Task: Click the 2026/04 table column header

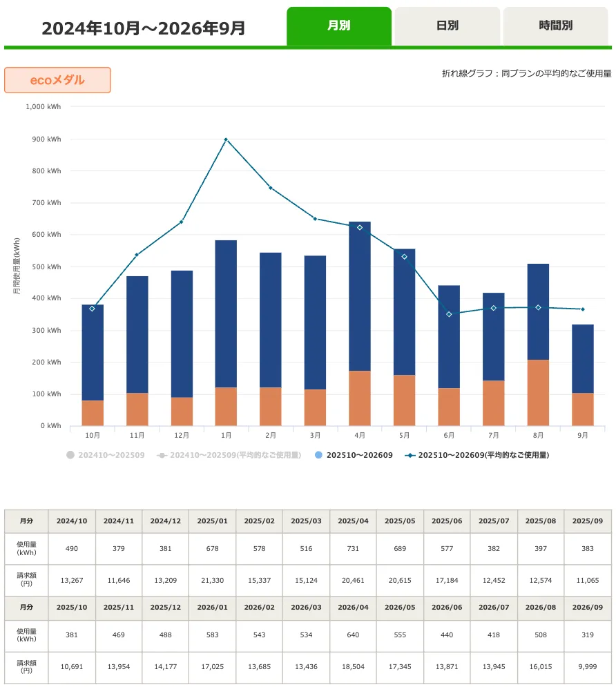Action: point(353,608)
